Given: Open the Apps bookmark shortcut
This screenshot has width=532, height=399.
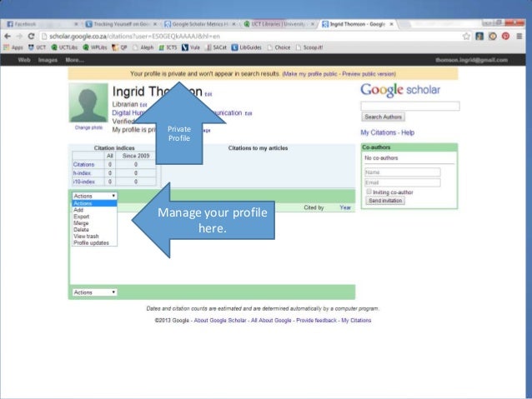Looking at the screenshot, I should [x=13, y=47].
